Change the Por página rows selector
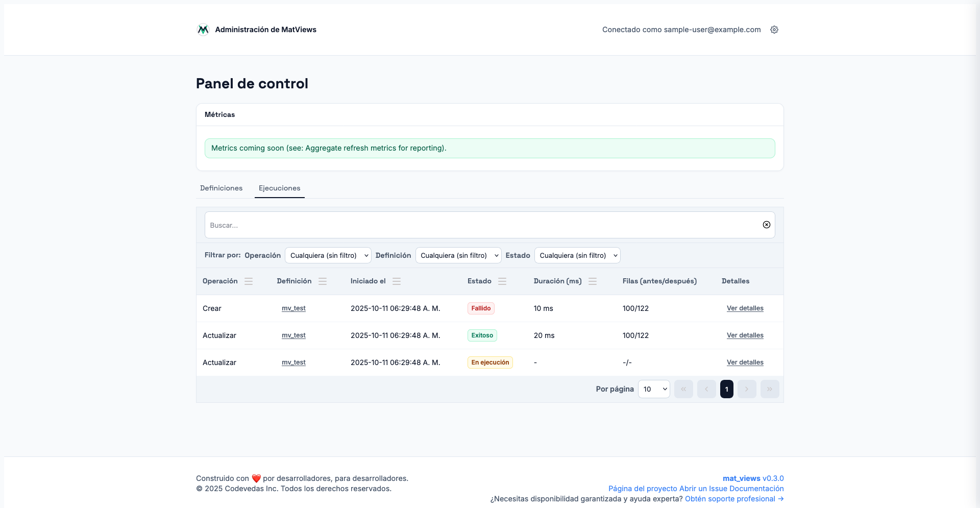Screen dimensions: 980x508 tap(653, 389)
